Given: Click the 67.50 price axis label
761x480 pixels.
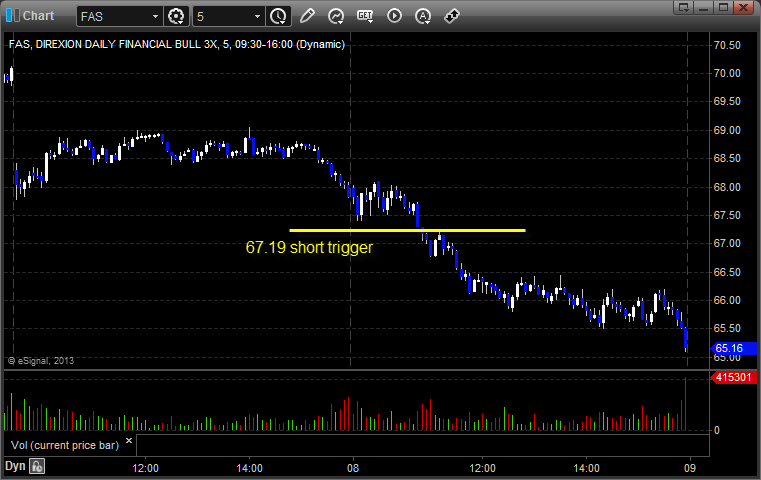Looking at the screenshot, I should coord(727,215).
